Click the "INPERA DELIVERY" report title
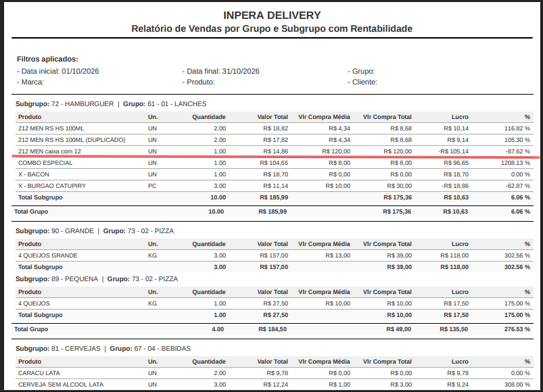The image size is (543, 392). (272, 16)
